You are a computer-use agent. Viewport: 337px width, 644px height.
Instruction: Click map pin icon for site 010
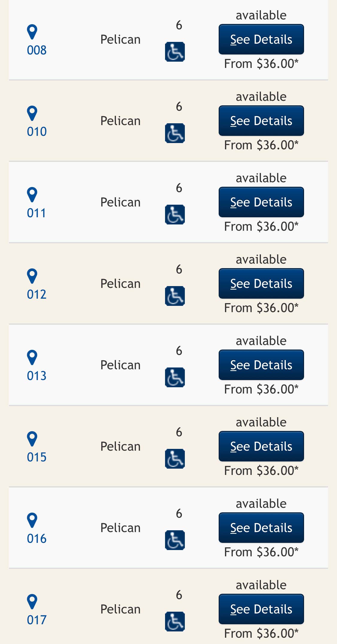pos(32,113)
